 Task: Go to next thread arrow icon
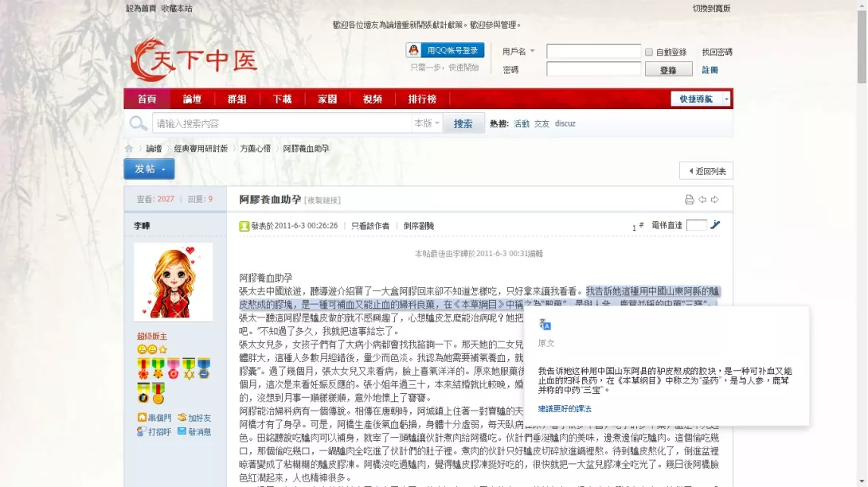715,199
